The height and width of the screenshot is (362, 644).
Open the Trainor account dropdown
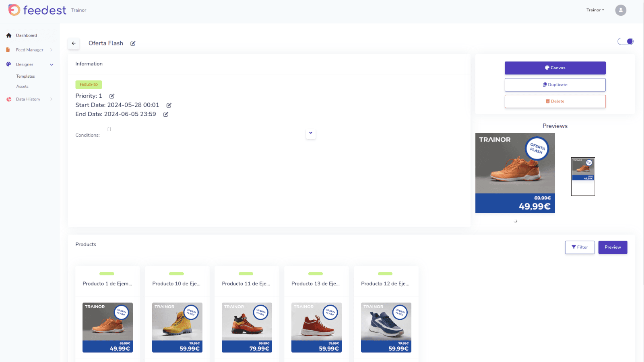(x=595, y=10)
